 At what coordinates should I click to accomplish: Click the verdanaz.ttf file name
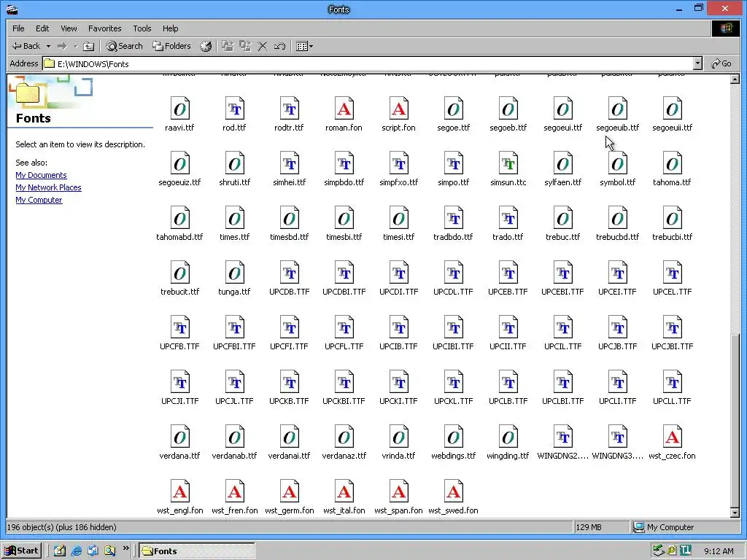coord(344,456)
